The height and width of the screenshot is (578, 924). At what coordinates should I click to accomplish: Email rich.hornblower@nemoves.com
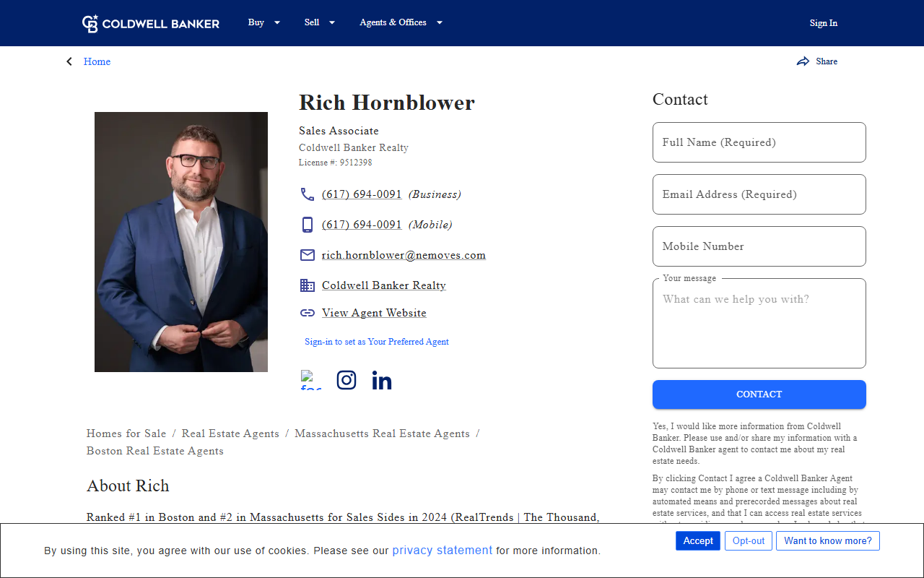(404, 255)
